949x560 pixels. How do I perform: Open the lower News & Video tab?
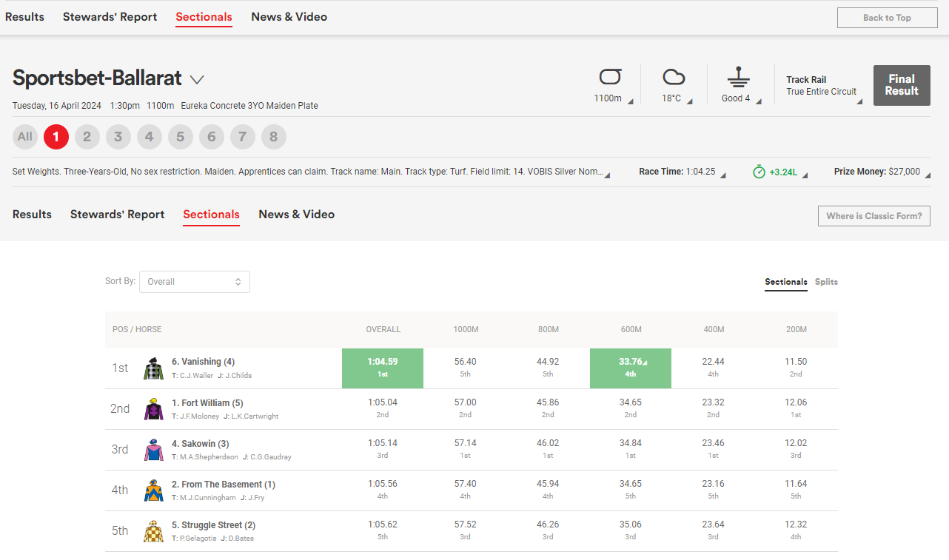click(x=296, y=215)
